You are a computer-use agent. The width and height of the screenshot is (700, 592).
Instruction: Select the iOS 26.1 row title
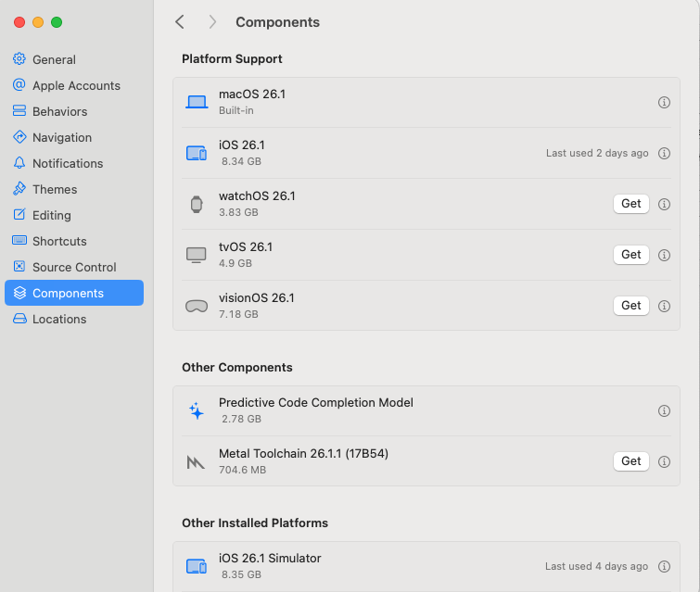tap(241, 145)
